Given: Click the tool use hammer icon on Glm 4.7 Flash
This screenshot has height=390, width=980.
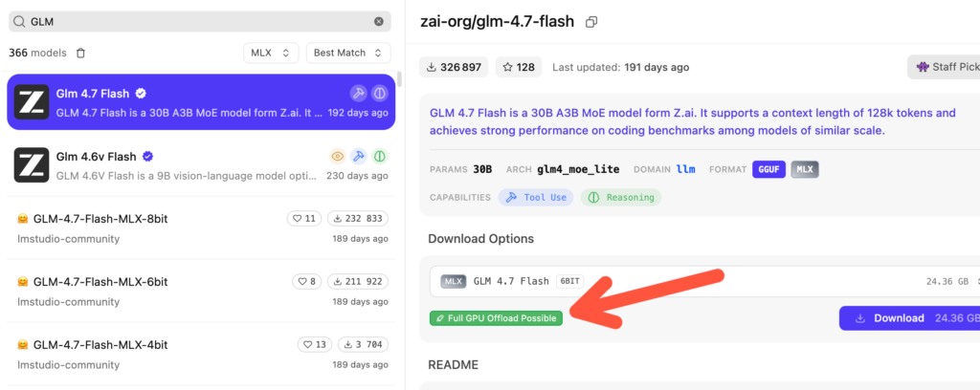Looking at the screenshot, I should pyautogui.click(x=358, y=94).
